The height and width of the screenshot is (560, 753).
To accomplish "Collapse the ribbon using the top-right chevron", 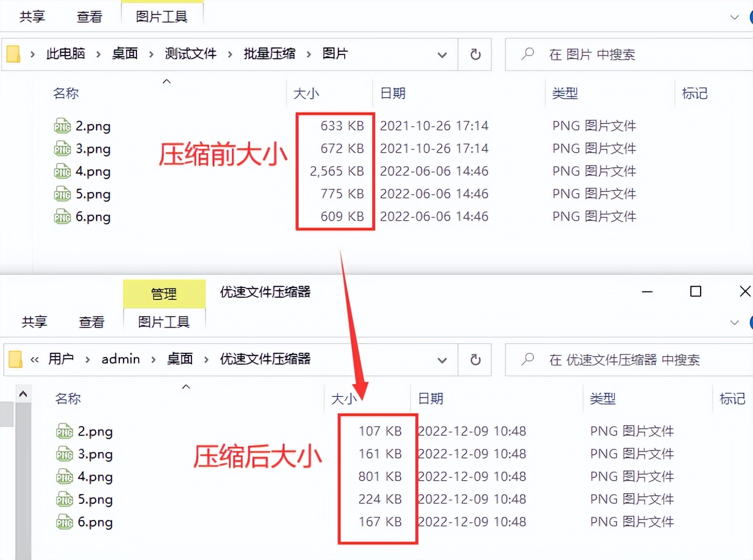I will (735, 17).
